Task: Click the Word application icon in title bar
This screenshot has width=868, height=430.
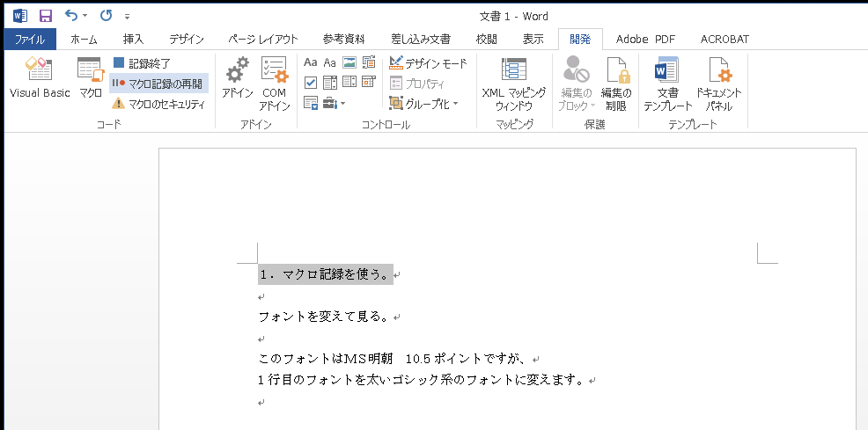Action: [x=20, y=16]
